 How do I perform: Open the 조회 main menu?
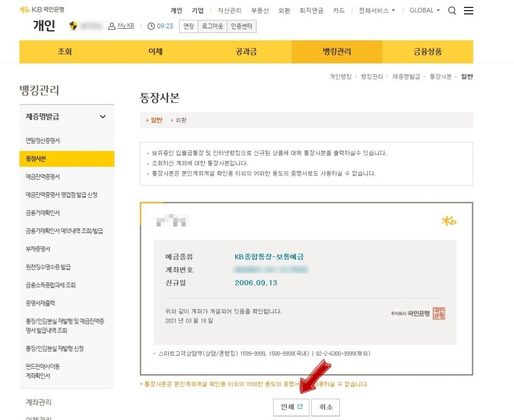64,52
